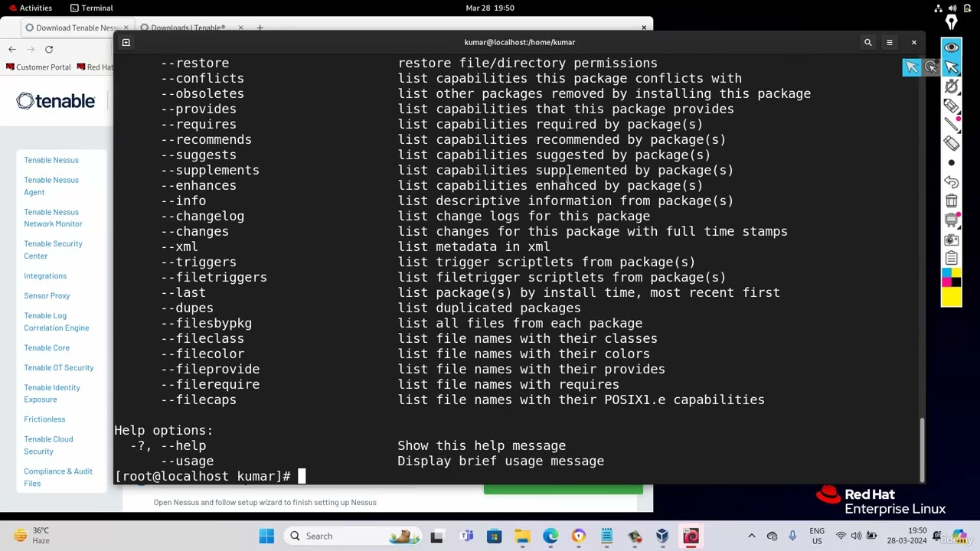Click the Windows Start button
This screenshot has height=551, width=980.
[x=266, y=536]
